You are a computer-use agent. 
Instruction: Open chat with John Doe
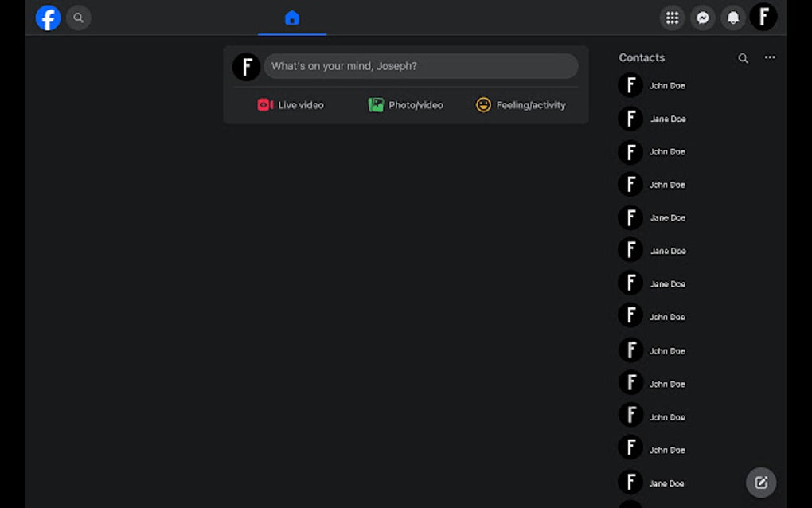click(667, 85)
